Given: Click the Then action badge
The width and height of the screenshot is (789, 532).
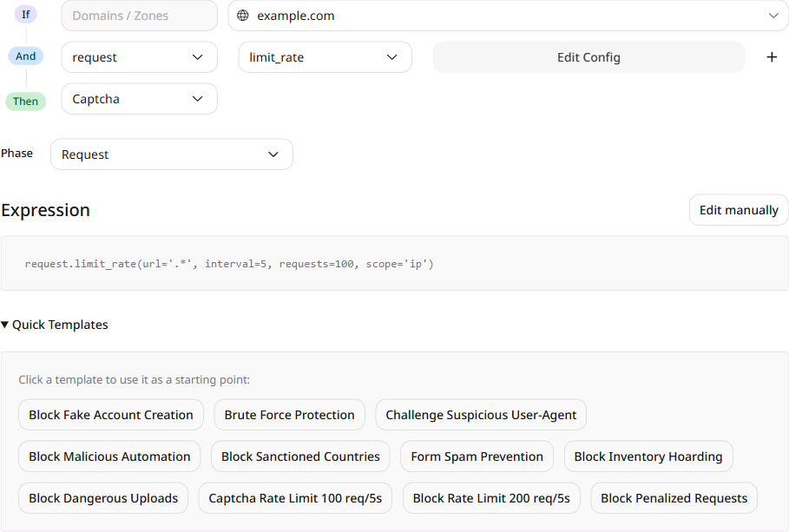Looking at the screenshot, I should tap(26, 102).
